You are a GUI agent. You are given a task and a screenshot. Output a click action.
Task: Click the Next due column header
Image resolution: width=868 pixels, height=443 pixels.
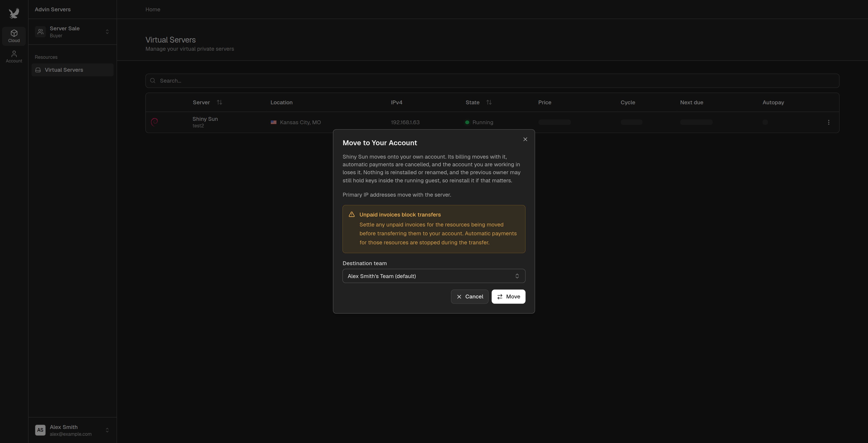tap(691, 102)
